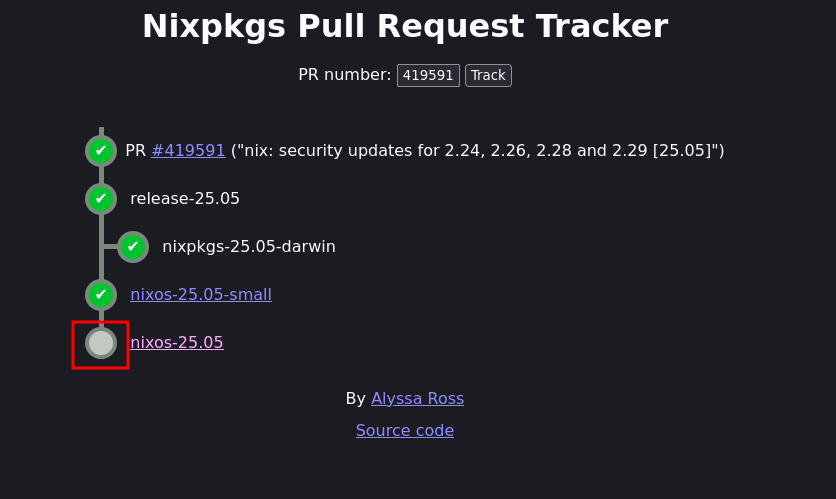
Task: Click the green checkmark next to release-25.05
Action: [x=101, y=199]
